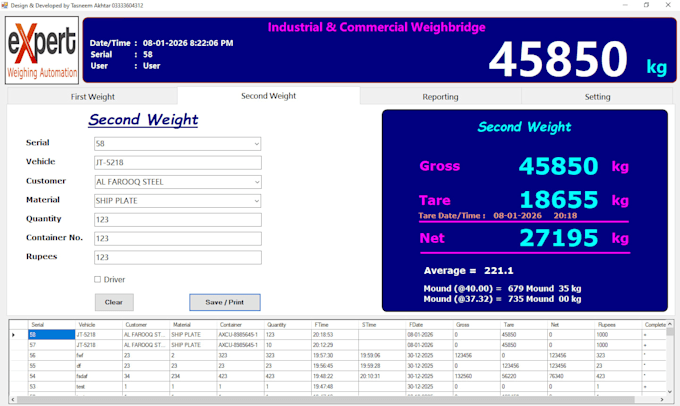Click Vehicle cell fsdaf
This screenshot has width=680, height=406.
(x=99, y=377)
